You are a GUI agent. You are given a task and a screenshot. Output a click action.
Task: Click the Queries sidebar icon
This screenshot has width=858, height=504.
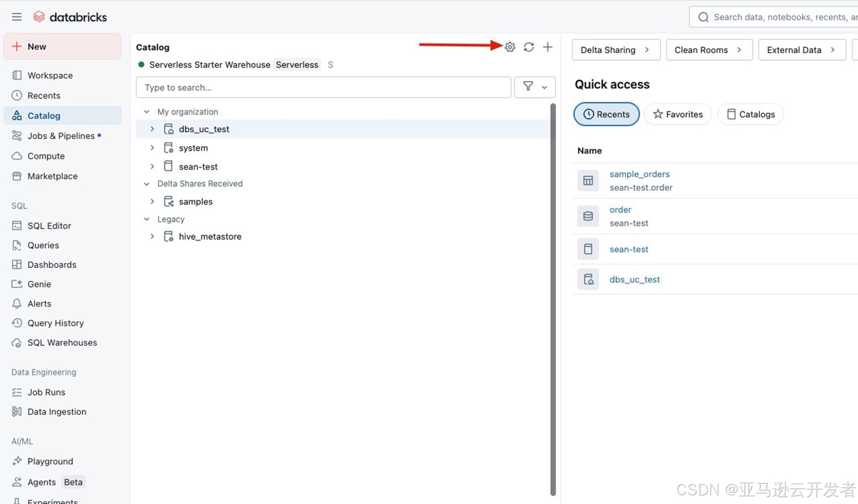(x=17, y=245)
